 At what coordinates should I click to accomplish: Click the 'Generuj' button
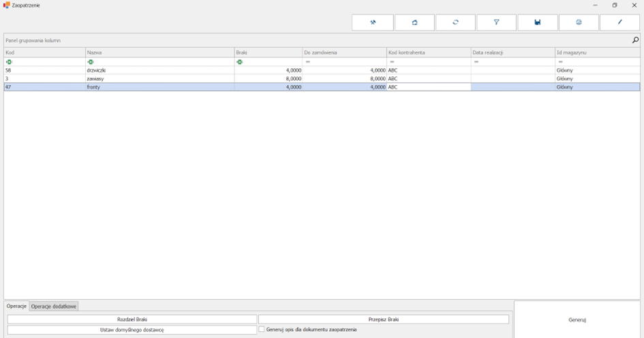577,320
